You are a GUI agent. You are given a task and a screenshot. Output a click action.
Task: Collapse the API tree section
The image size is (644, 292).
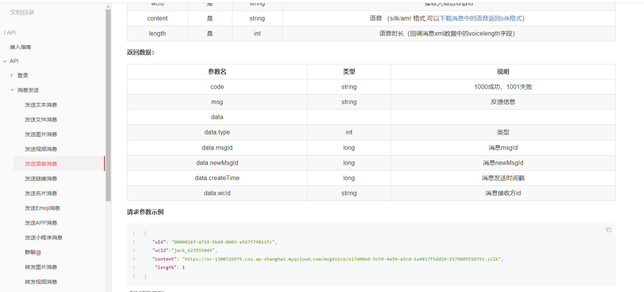click(x=5, y=61)
